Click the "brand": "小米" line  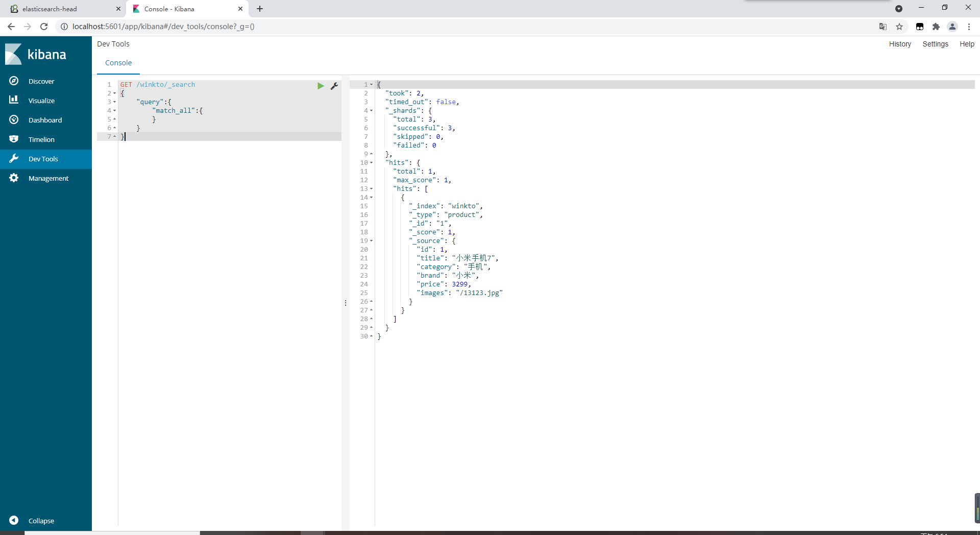coord(448,276)
